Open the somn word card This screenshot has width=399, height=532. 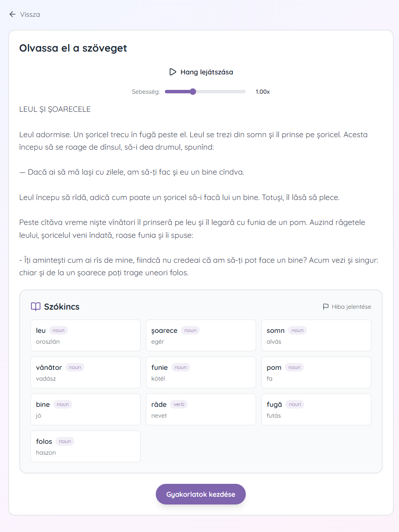point(316,335)
